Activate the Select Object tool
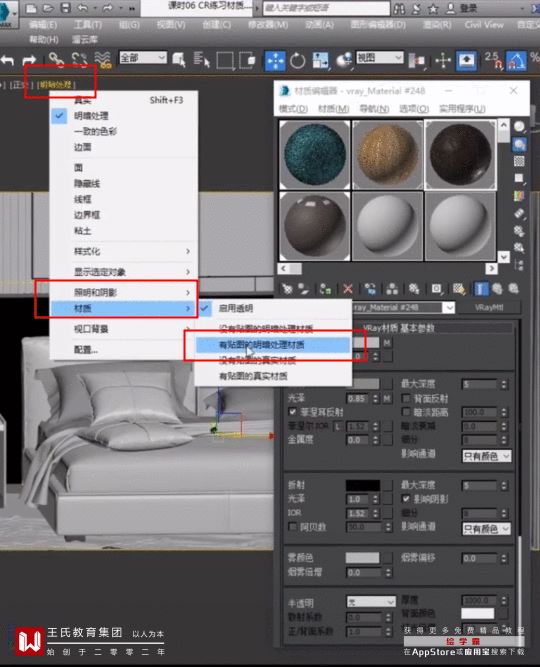 click(x=179, y=60)
